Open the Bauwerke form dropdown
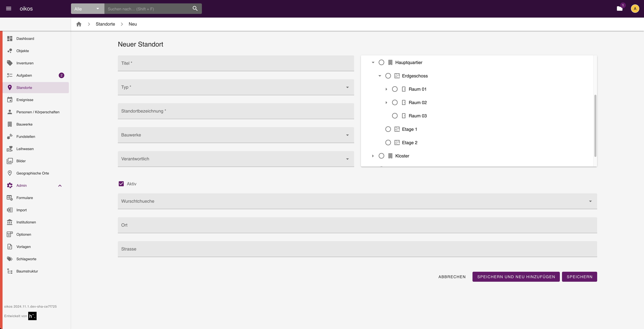Viewport: 644px width, 329px height. 236,135
